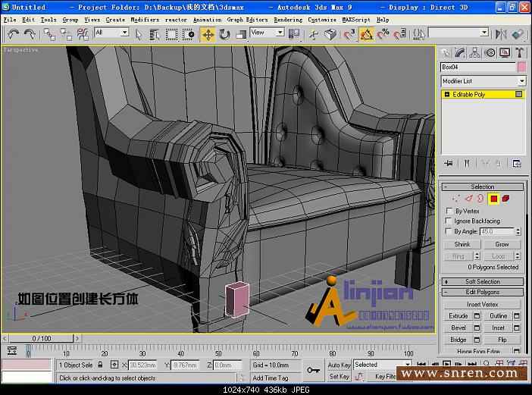Edit the Box04 object name field
The width and height of the screenshot is (532, 395).
(x=477, y=67)
